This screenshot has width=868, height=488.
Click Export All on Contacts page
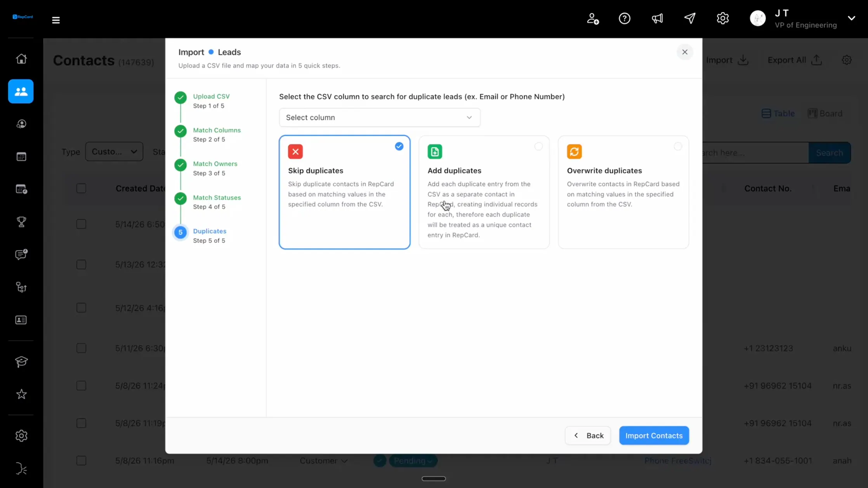(x=795, y=60)
